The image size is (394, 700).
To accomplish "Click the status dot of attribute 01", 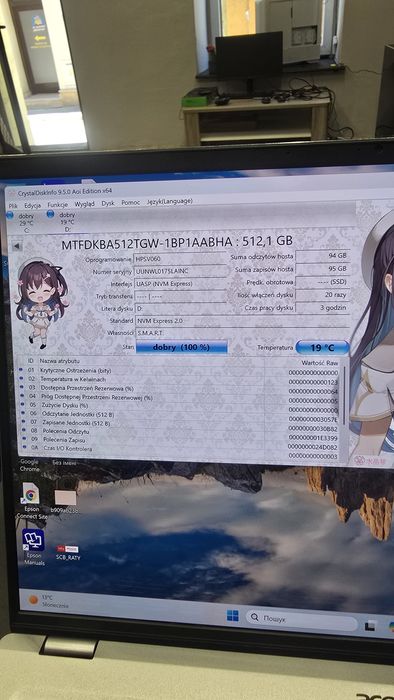I will click(x=21, y=370).
